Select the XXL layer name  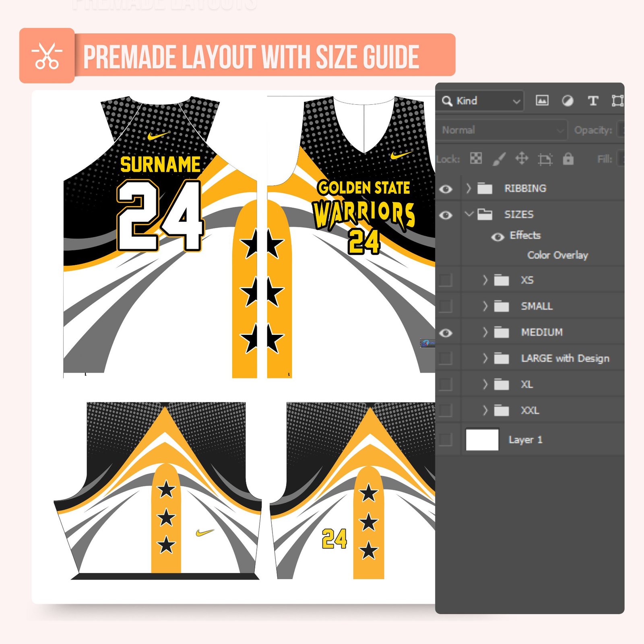(530, 411)
